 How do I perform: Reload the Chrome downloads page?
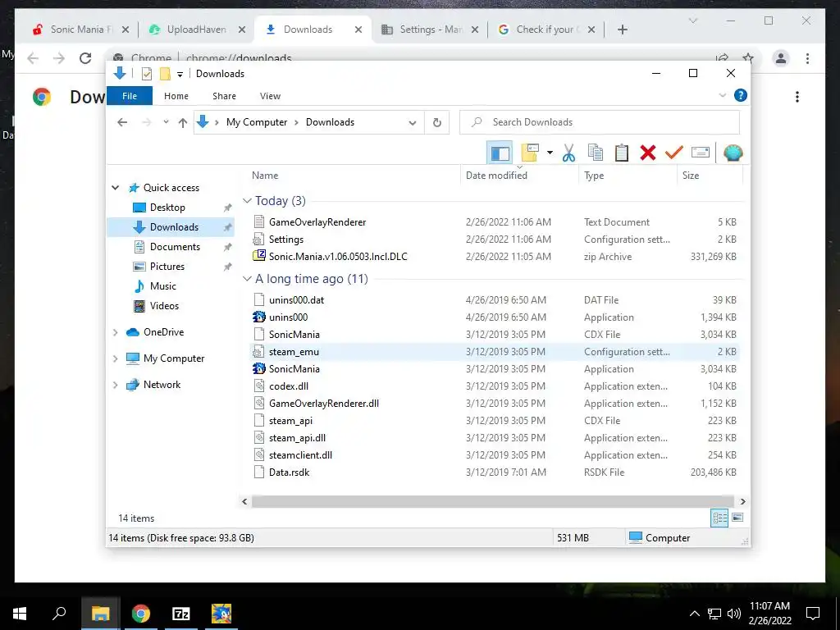[x=85, y=58]
